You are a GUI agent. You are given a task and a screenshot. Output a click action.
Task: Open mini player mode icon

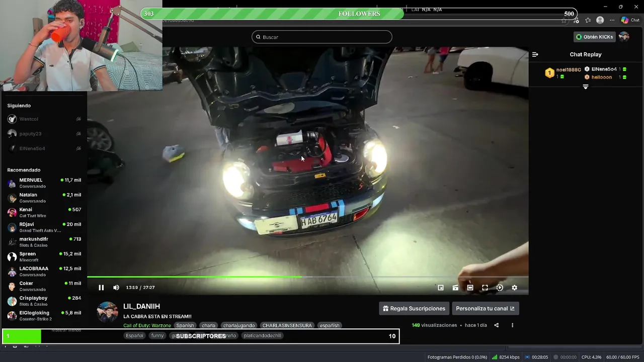pyautogui.click(x=441, y=288)
